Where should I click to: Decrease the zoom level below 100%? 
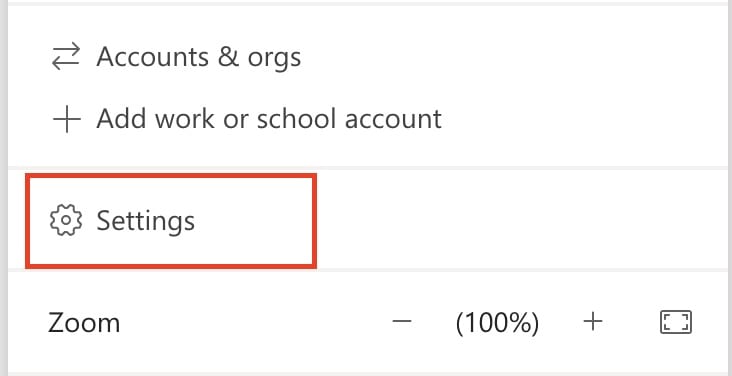coord(401,321)
